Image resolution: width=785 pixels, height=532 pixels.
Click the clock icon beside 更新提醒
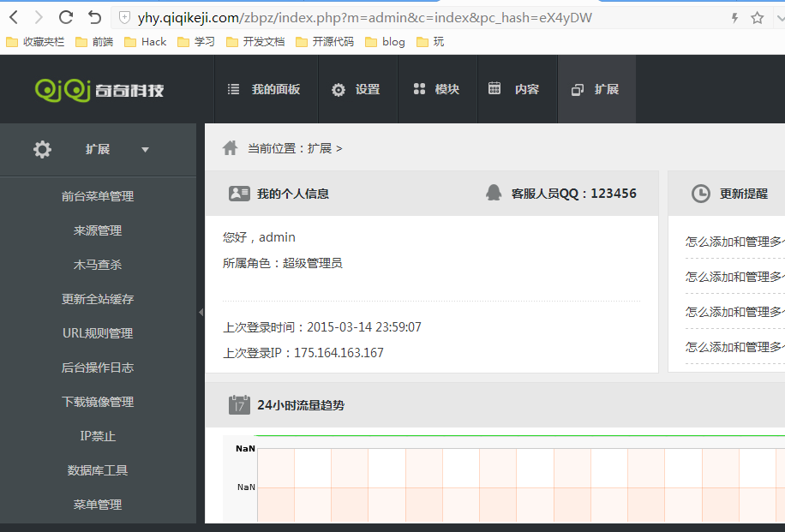click(x=700, y=194)
